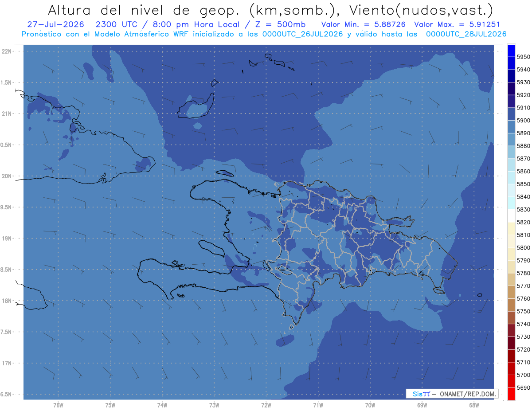Click the 5740 legend value
The width and height of the screenshot is (532, 411).
click(523, 324)
